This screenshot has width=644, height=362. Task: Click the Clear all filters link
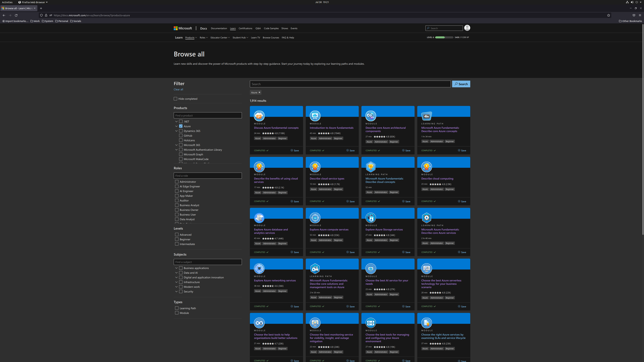(178, 89)
